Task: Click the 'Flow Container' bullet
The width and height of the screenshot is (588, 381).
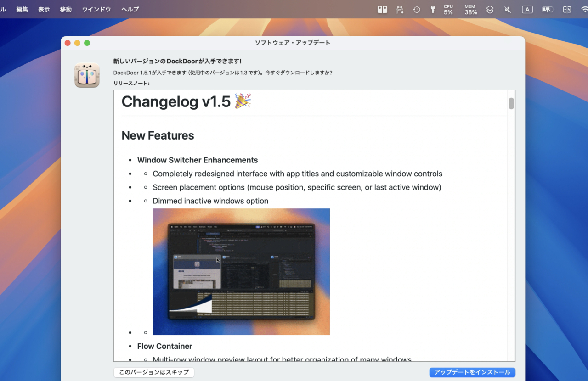Action: coord(164,346)
